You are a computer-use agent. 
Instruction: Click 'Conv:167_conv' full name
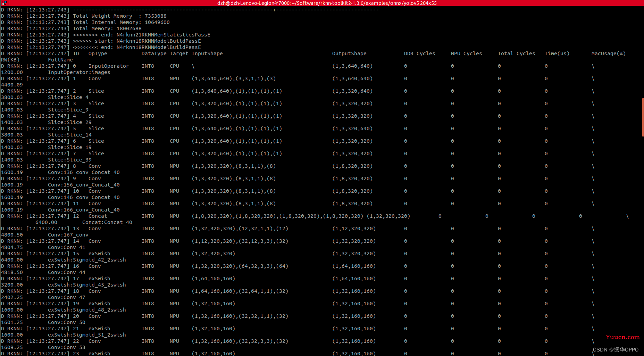[68, 235]
